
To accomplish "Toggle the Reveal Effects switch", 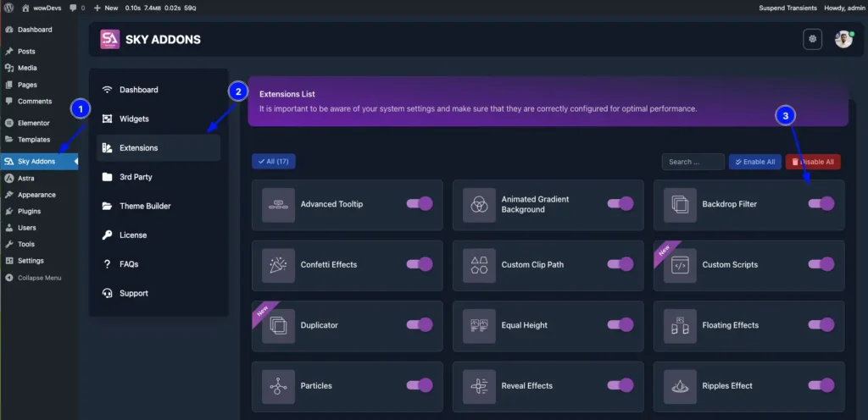I will 620,386.
